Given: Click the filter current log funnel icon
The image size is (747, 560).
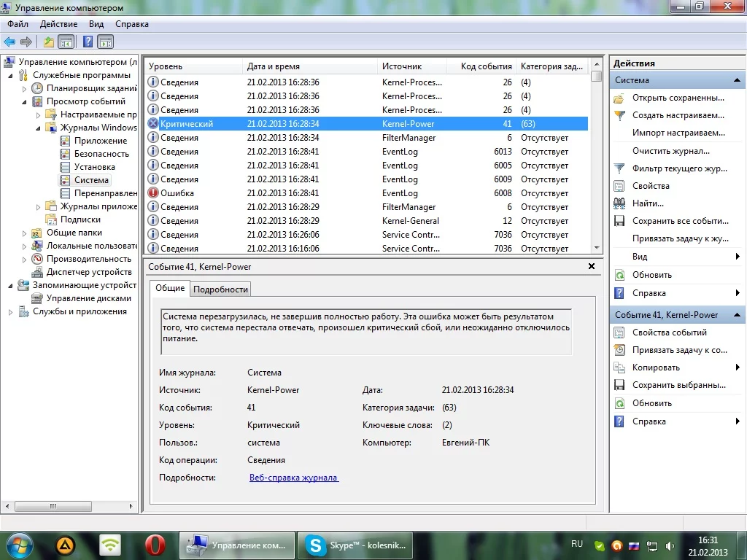Looking at the screenshot, I should [x=619, y=168].
